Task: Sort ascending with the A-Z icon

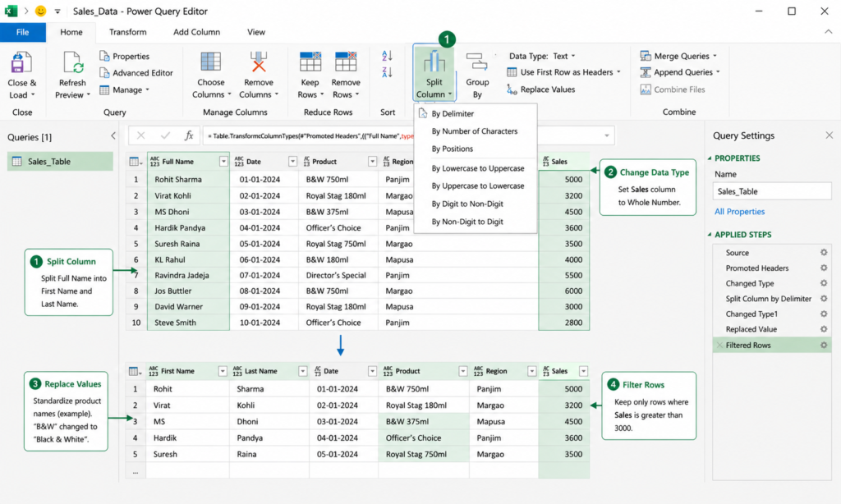Action: coord(388,55)
